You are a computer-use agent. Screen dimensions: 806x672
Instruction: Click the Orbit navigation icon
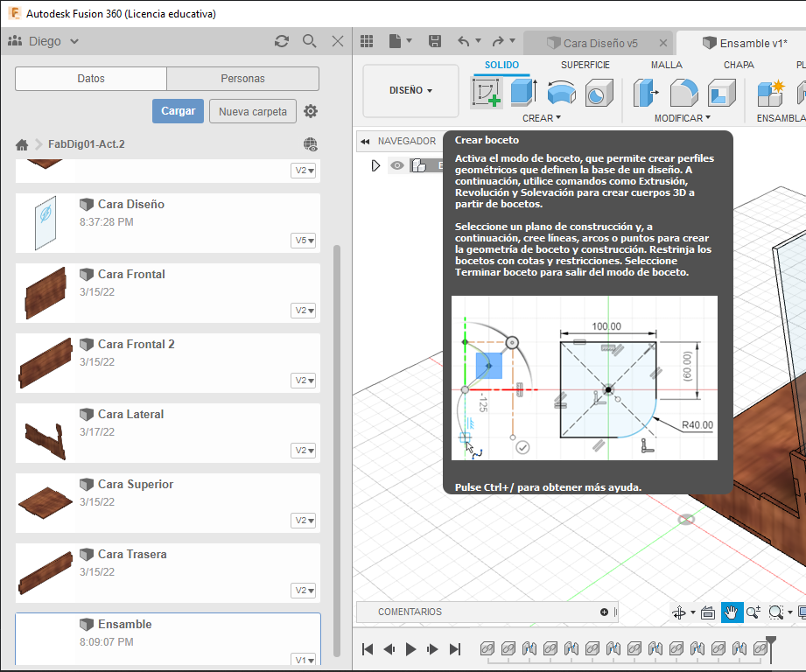tap(679, 612)
